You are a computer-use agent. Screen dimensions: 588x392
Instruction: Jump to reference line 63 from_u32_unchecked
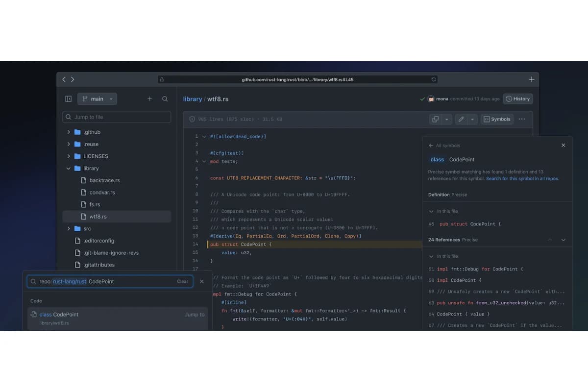point(496,303)
